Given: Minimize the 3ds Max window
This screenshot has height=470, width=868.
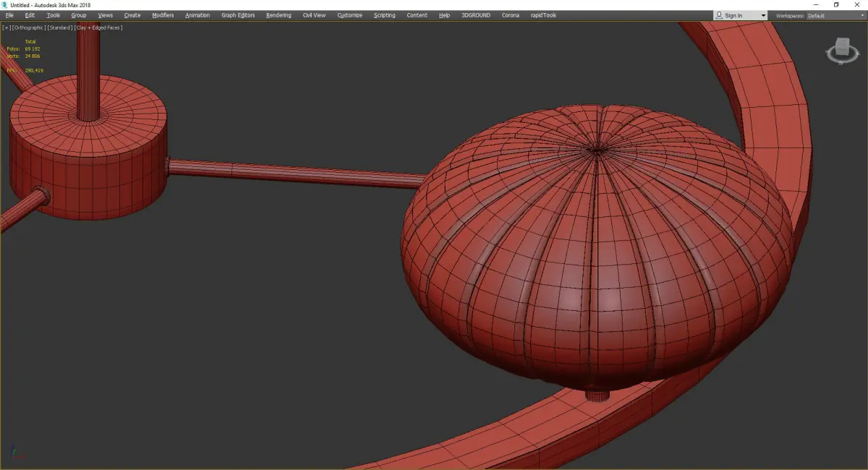Looking at the screenshot, I should [817, 5].
